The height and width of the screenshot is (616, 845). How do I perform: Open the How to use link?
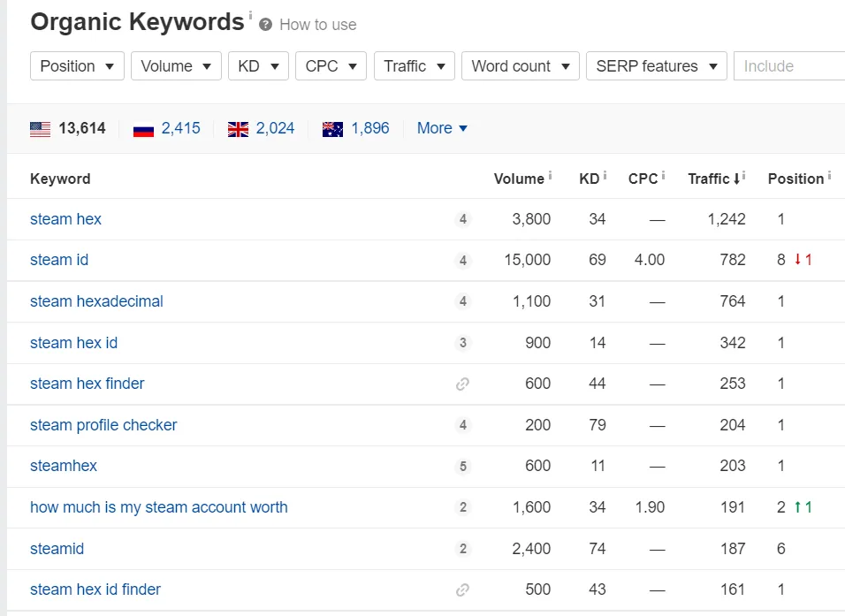318,25
